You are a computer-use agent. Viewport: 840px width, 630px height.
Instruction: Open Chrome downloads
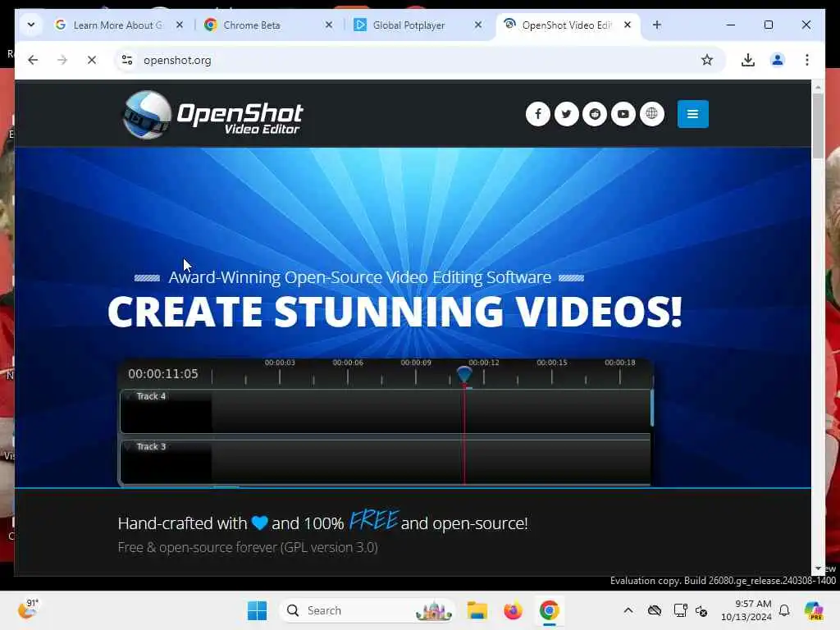pyautogui.click(x=748, y=60)
